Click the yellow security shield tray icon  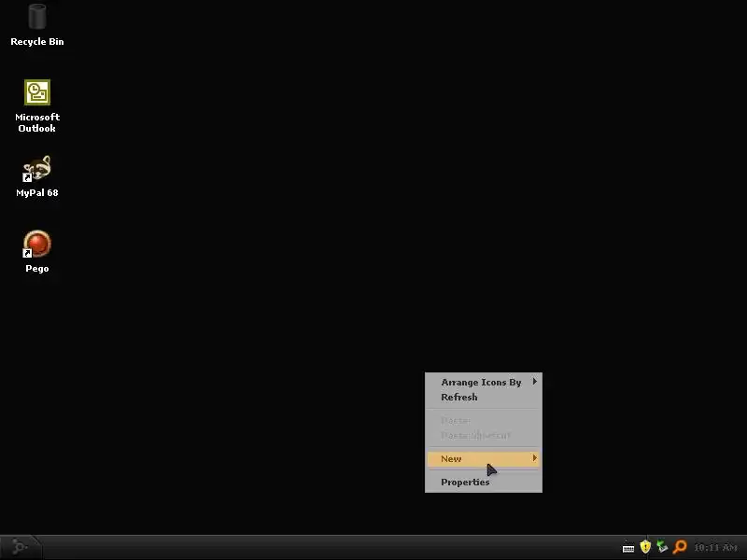tap(645, 547)
